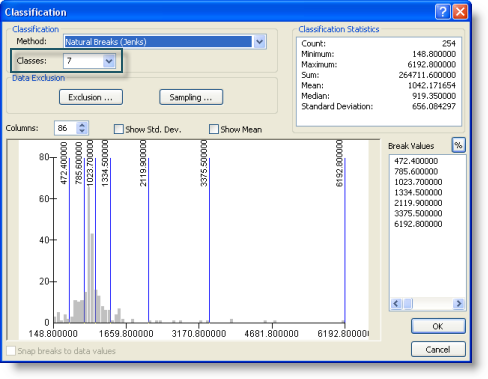Click the break values horizontal scrollbar thumb

408,304
